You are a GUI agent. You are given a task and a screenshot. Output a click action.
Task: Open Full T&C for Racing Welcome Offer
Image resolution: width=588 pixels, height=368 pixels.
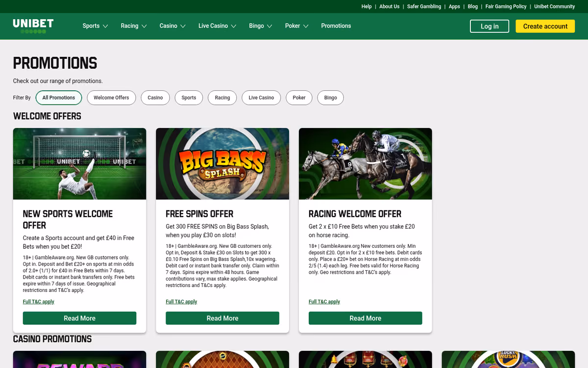[x=324, y=302]
